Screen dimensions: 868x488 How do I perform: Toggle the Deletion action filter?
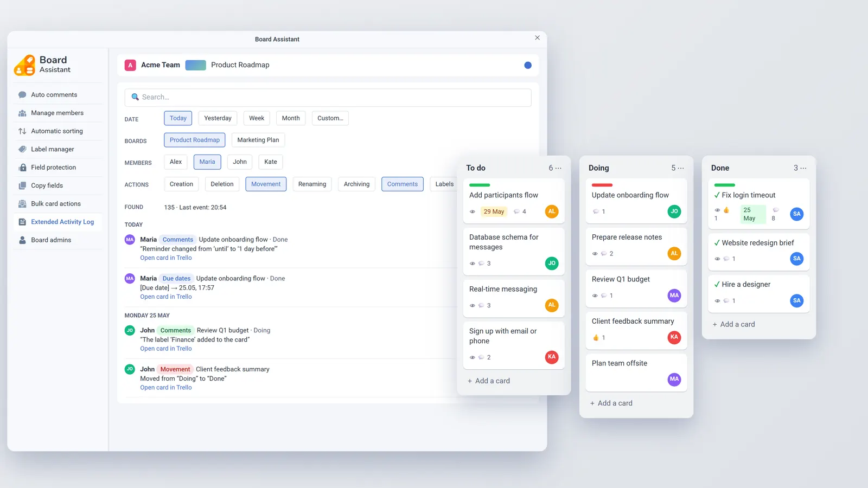point(222,184)
